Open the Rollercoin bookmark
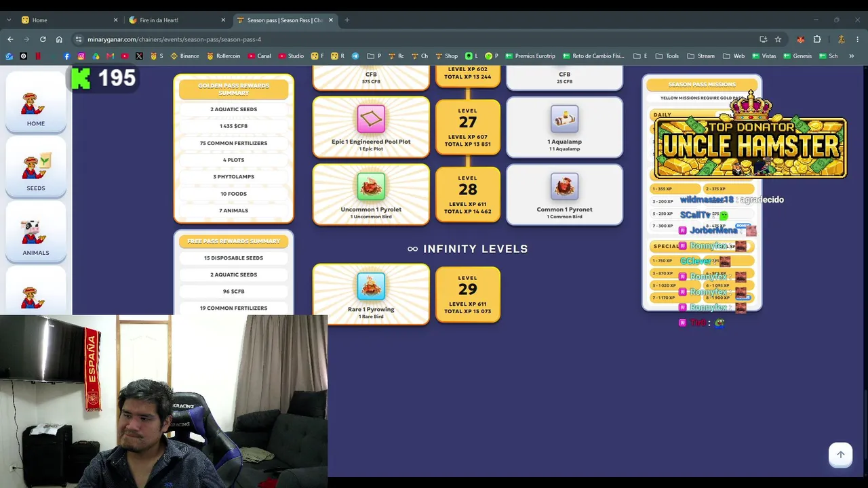This screenshot has width=868, height=488. [x=224, y=56]
